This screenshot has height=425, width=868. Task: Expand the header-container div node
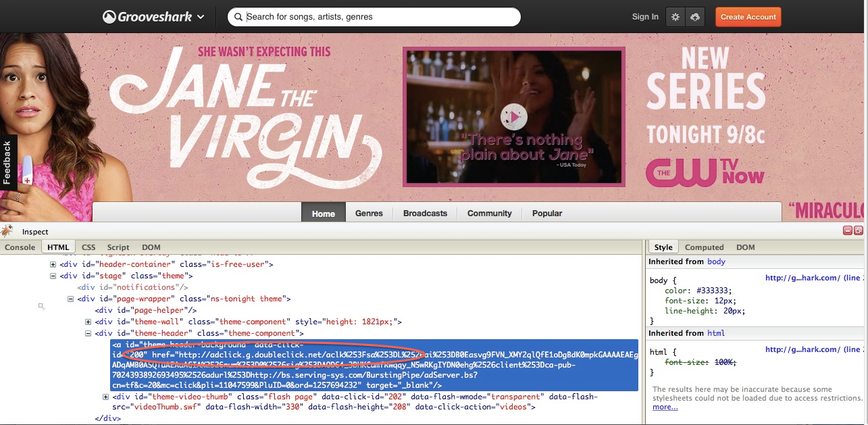(54, 264)
